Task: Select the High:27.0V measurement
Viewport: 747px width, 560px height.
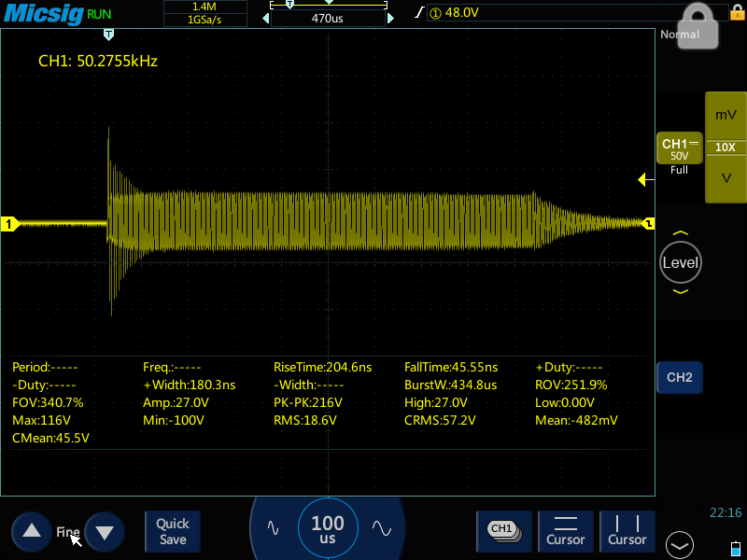Action: click(x=436, y=403)
